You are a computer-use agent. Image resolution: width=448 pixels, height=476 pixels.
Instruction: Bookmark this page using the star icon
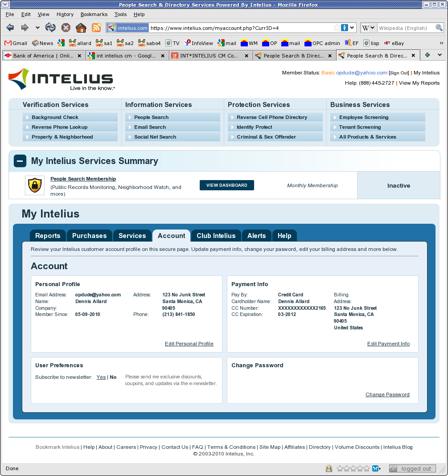(337, 28)
